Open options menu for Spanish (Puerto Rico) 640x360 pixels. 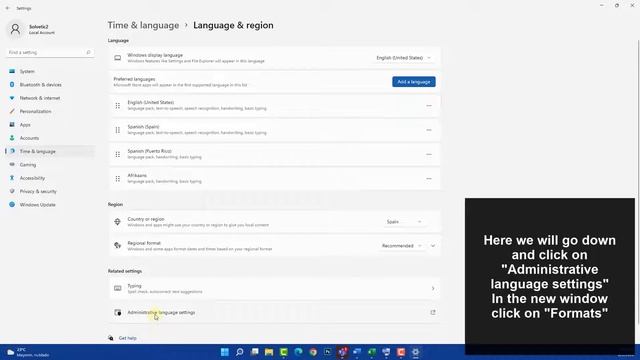click(429, 154)
